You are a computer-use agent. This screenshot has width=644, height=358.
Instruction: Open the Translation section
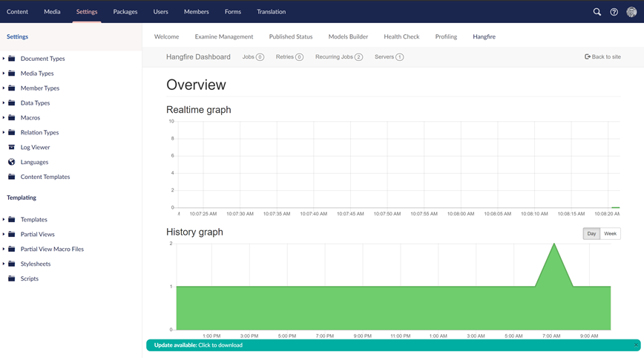(271, 11)
